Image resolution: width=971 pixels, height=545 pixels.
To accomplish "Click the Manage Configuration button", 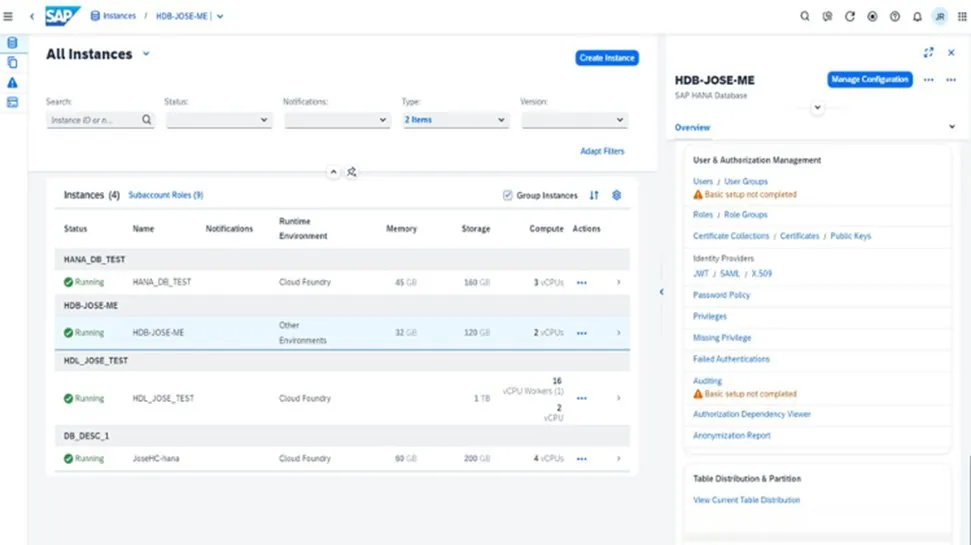I will point(869,79).
